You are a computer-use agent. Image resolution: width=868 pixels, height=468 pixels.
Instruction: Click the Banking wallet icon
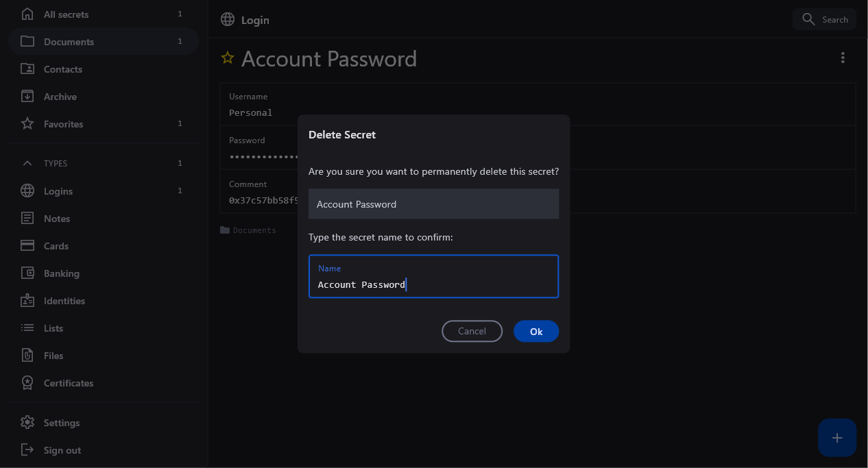click(27, 273)
